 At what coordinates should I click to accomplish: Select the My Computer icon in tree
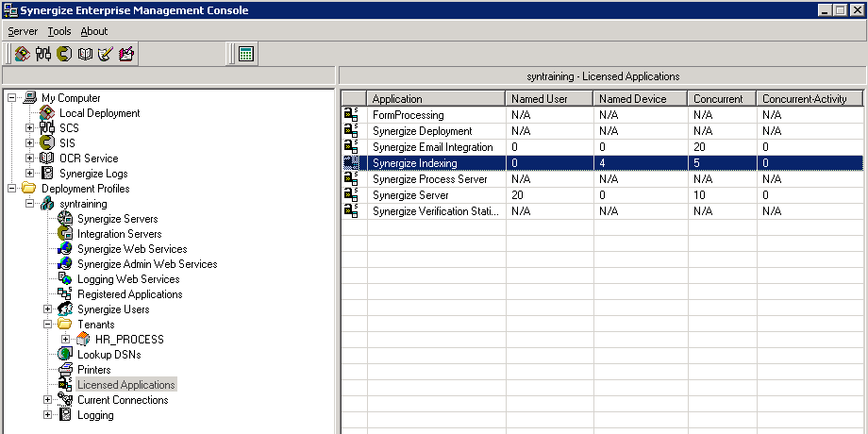click(x=29, y=98)
